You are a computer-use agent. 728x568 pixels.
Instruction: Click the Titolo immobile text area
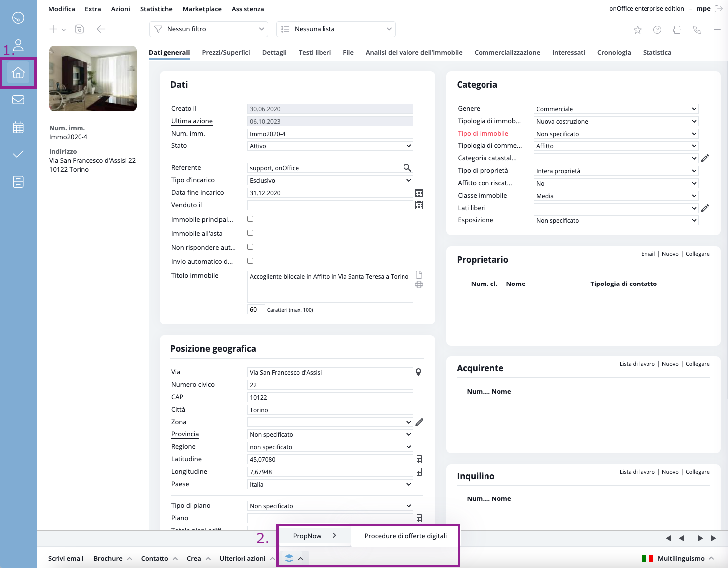(x=330, y=286)
